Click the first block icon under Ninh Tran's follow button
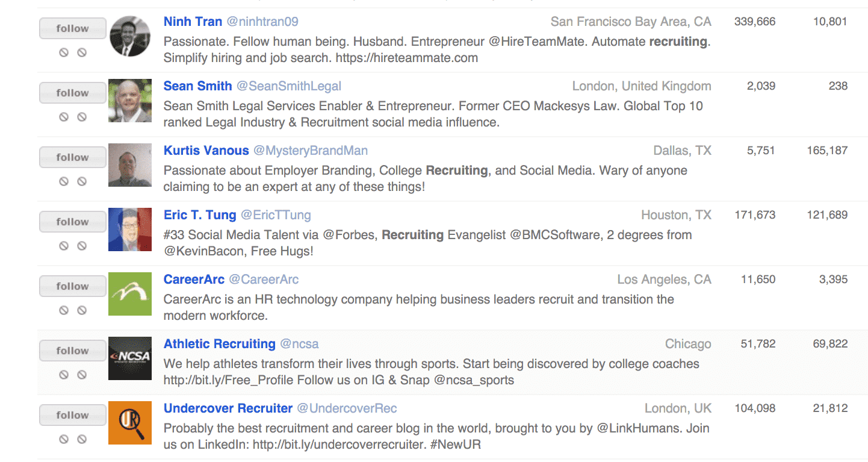Viewport: 868px width, 462px height. click(x=64, y=52)
